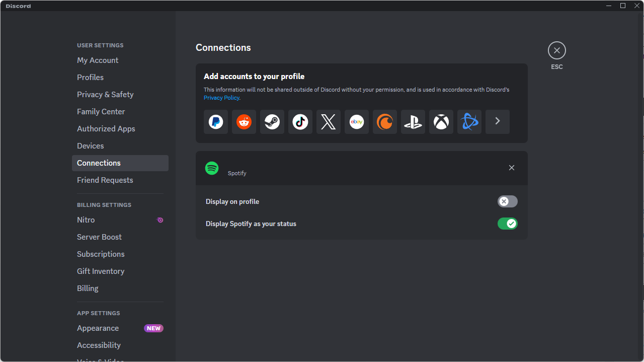Go to Server Boost settings
The width and height of the screenshot is (644, 362).
tap(120, 237)
